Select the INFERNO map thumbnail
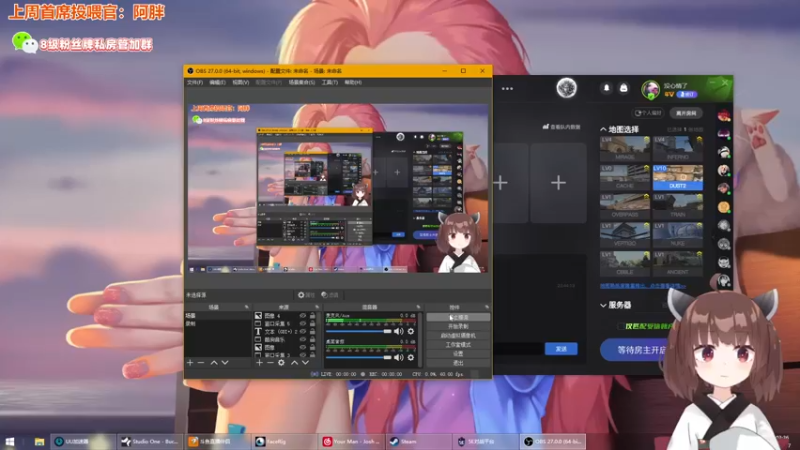Image resolution: width=800 pixels, height=450 pixels. (x=678, y=148)
